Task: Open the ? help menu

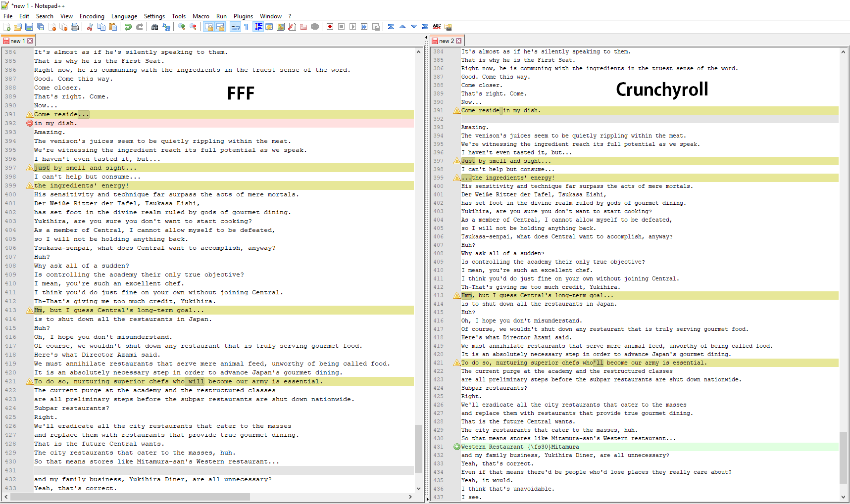Action: coord(290,16)
